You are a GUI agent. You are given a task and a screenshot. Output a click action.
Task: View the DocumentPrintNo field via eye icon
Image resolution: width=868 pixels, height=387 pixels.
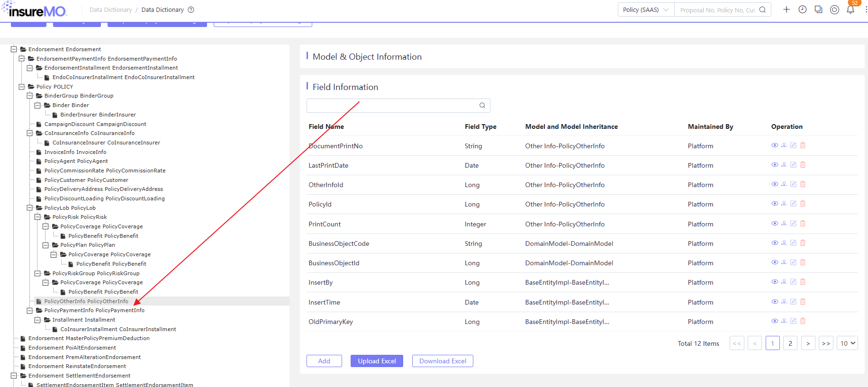point(775,145)
